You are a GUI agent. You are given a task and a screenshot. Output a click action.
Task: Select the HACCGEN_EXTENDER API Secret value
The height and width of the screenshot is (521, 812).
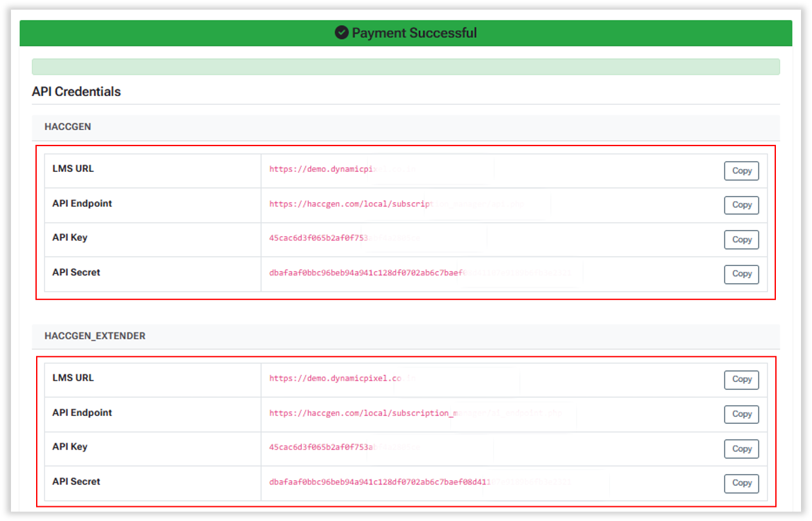coord(420,482)
